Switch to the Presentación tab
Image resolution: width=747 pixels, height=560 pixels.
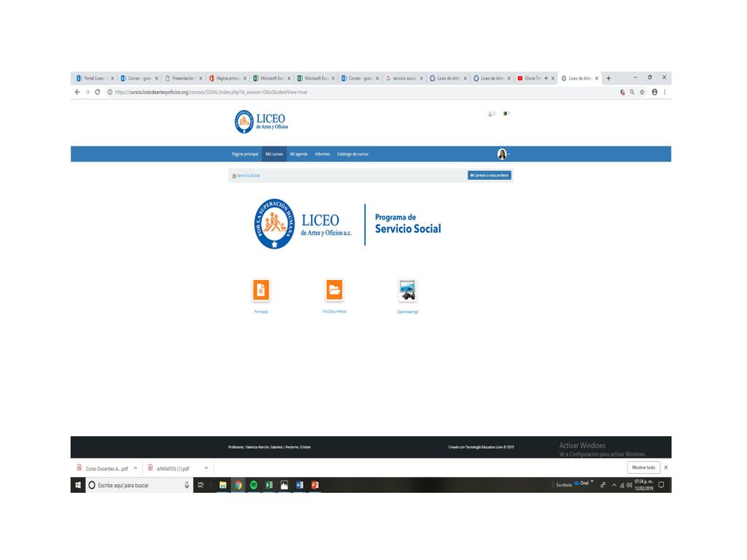[x=183, y=78]
